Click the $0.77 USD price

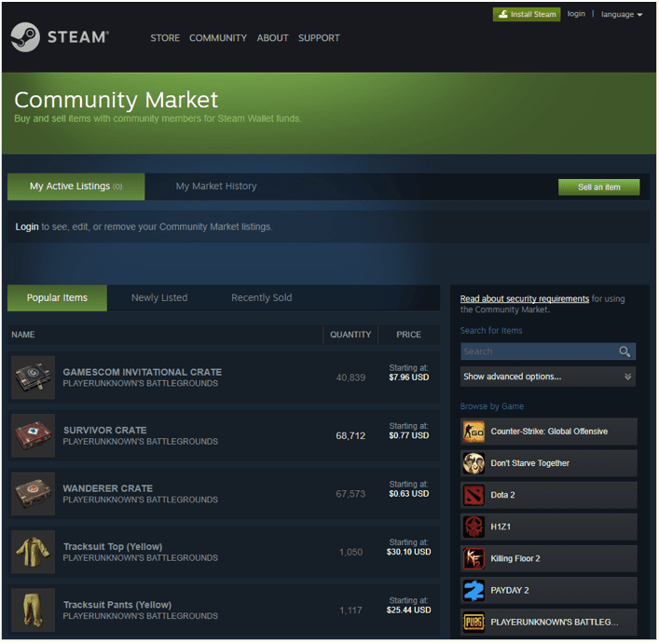[x=409, y=435]
